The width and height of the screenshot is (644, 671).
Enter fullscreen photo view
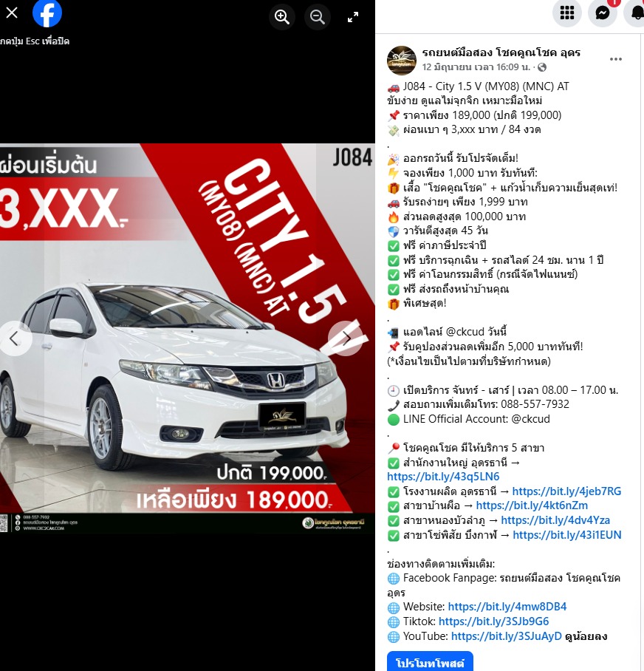[x=353, y=16]
